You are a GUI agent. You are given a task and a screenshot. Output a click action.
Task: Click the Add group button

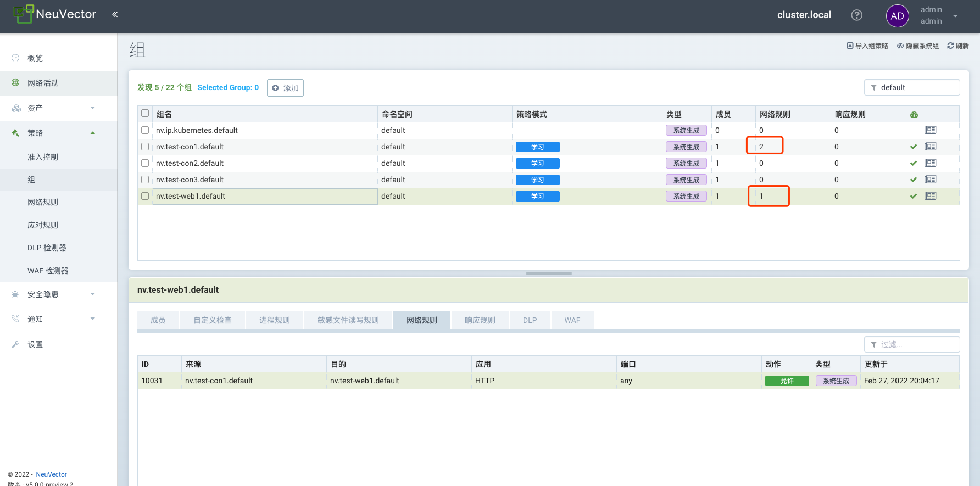click(x=285, y=88)
